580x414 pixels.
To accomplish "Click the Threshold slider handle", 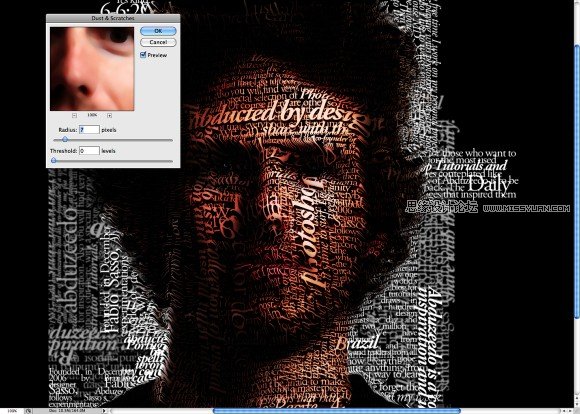I will tap(54, 161).
